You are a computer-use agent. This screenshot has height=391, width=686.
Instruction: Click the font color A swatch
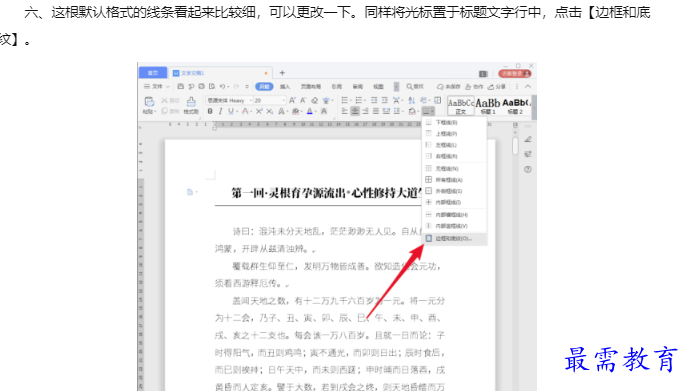tap(310, 112)
